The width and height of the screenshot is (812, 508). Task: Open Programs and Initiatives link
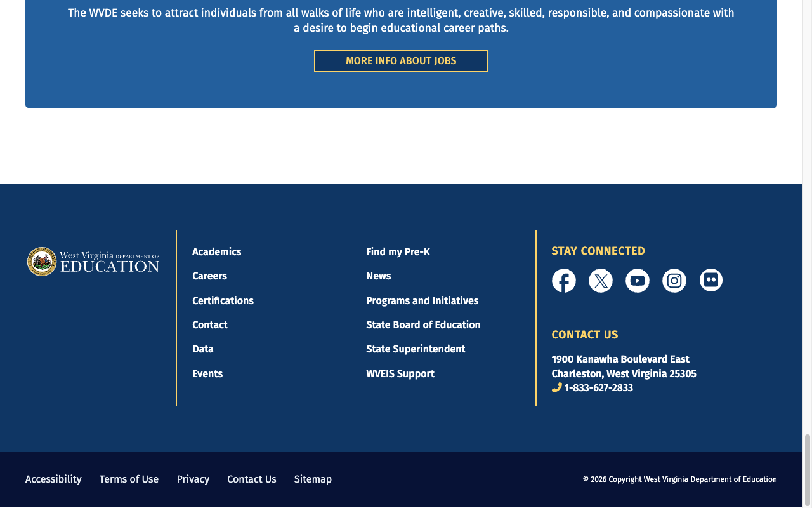422,301
